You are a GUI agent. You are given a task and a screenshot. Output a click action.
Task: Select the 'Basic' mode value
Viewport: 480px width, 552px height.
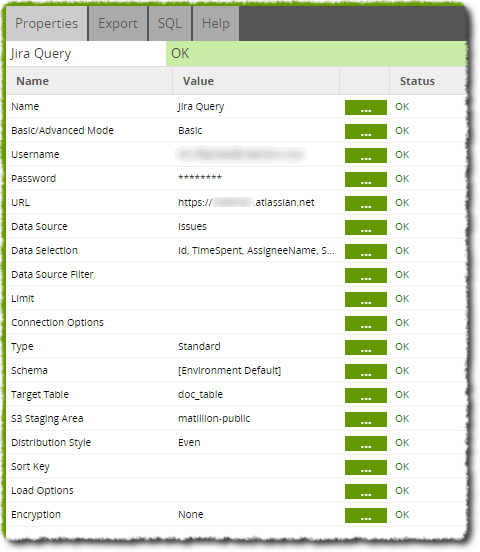[x=190, y=131]
